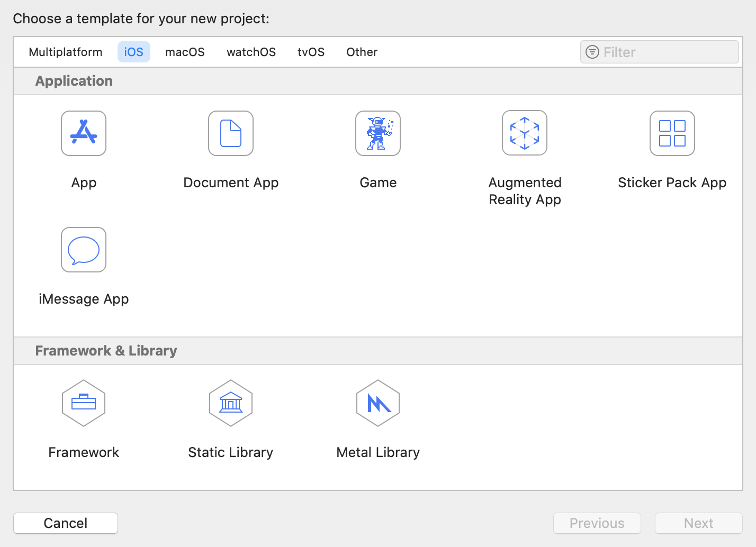756x547 pixels.
Task: Select the App template icon
Action: click(84, 133)
